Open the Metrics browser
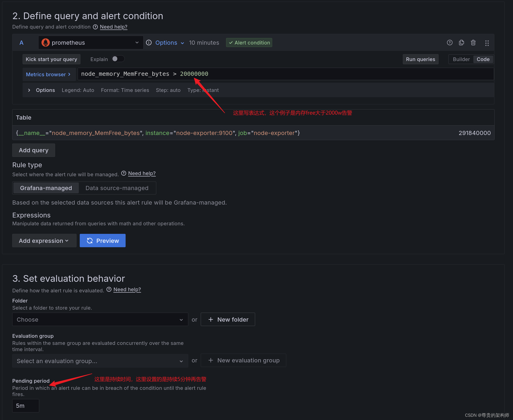Screen dimensions: 513x420 click(x=48, y=74)
